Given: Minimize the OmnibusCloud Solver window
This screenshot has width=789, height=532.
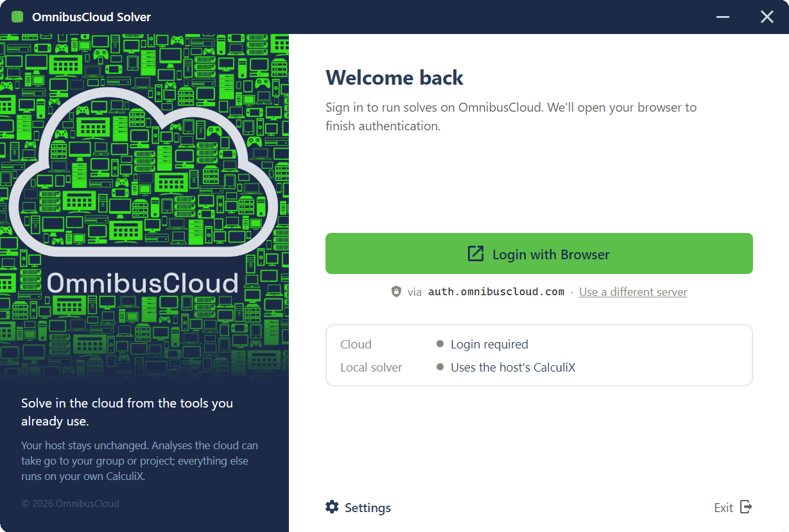Looking at the screenshot, I should coord(722,17).
